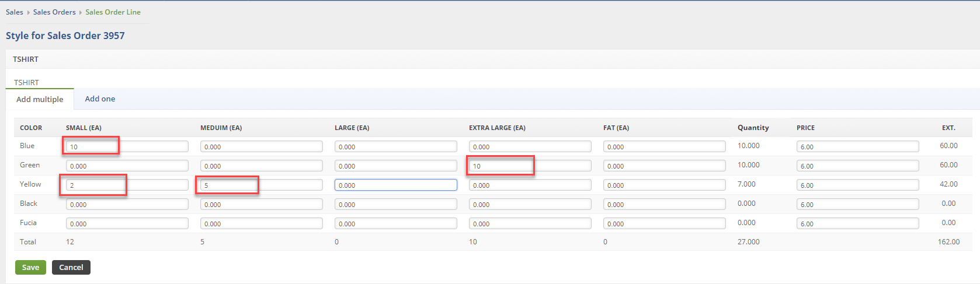Viewport: 980px width, 284px height.
Task: Switch to the Add multiple tab
Action: tap(40, 99)
